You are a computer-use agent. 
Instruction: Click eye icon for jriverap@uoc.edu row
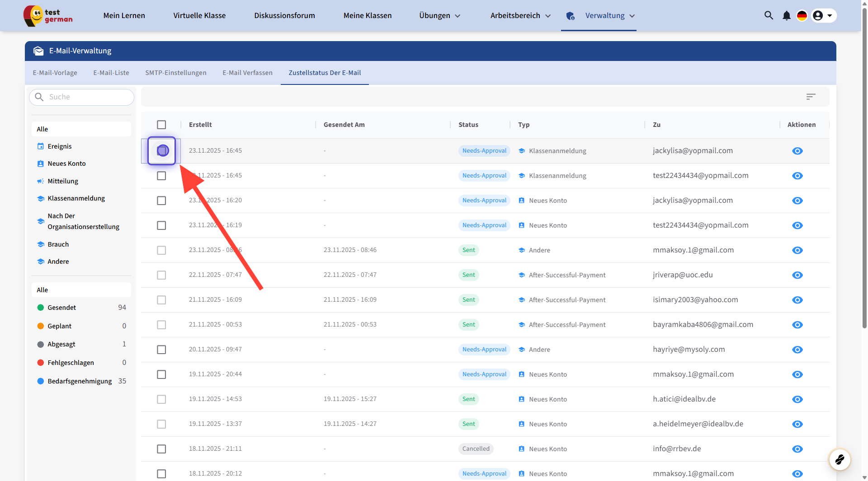pos(797,275)
